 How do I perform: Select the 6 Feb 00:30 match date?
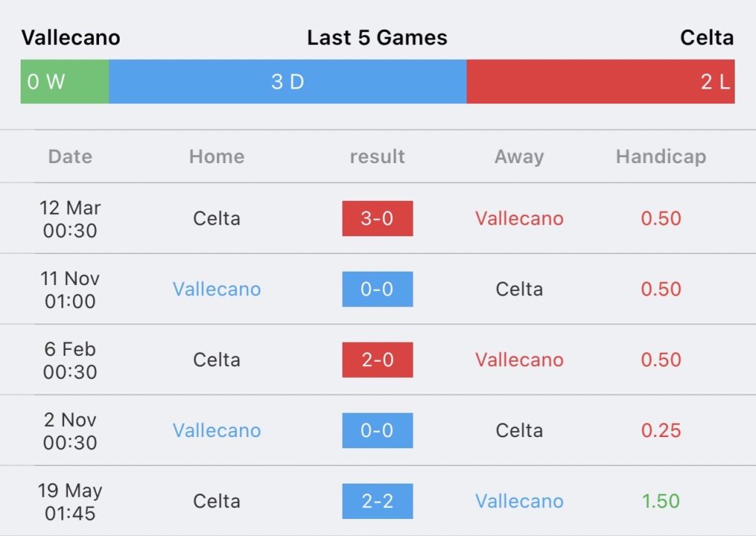(70, 360)
